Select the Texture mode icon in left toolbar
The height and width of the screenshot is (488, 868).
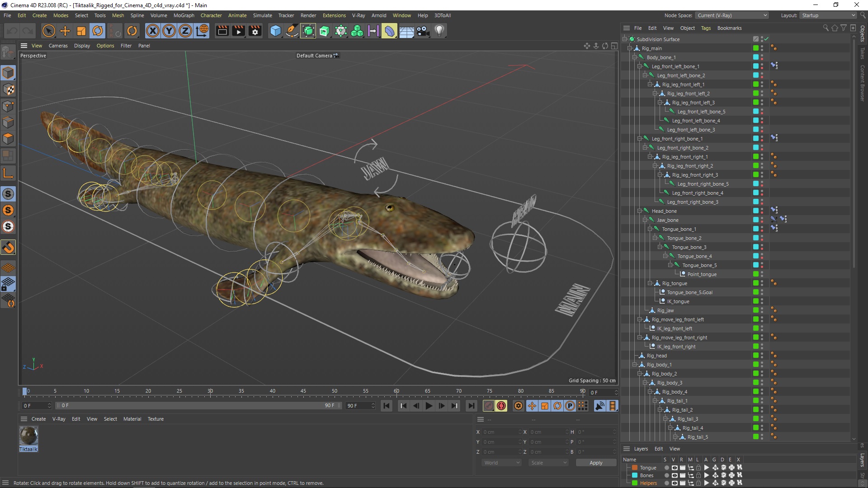click(8, 89)
